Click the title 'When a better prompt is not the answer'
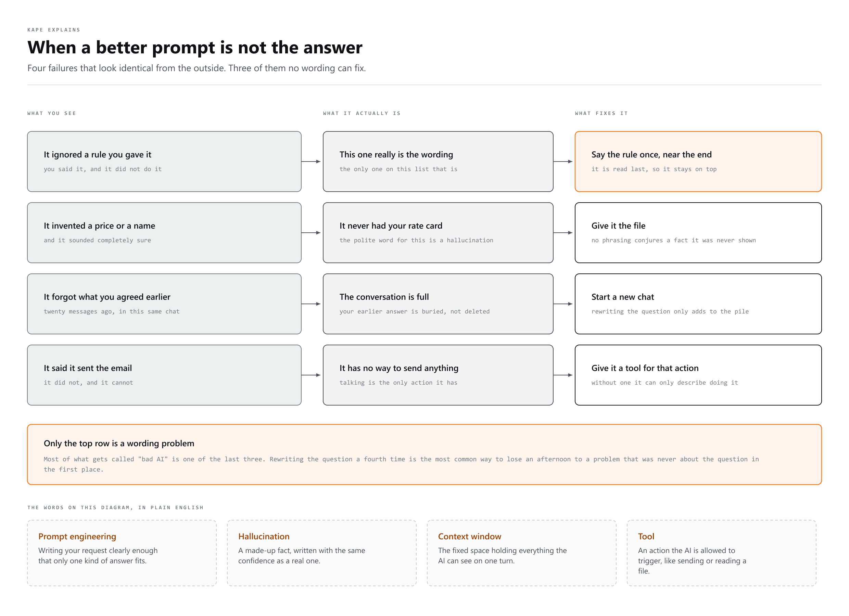Screen dimensions: 849x616 pos(195,48)
